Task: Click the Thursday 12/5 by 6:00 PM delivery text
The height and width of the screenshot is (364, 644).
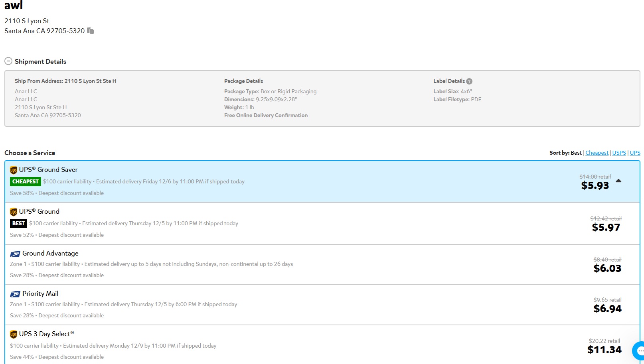Action: click(x=161, y=304)
